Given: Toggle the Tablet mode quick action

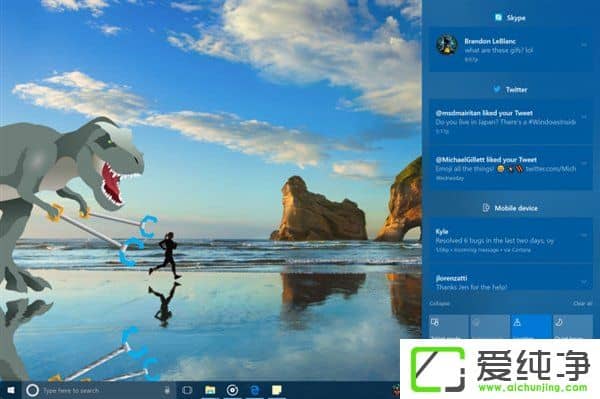Looking at the screenshot, I should coord(448,327).
